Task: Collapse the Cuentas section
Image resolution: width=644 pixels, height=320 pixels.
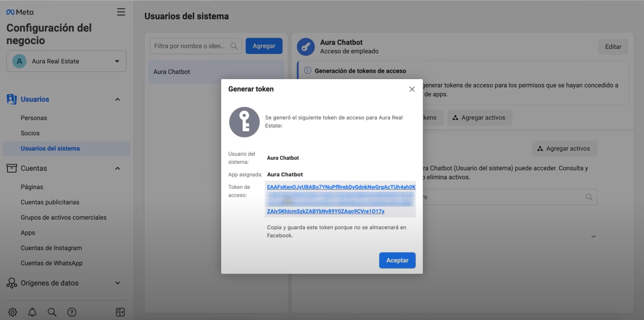Action: click(x=117, y=168)
